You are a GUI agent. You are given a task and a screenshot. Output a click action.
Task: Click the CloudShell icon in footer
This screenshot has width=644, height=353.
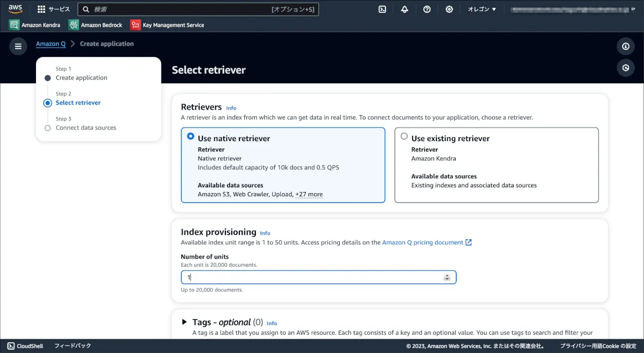11,346
